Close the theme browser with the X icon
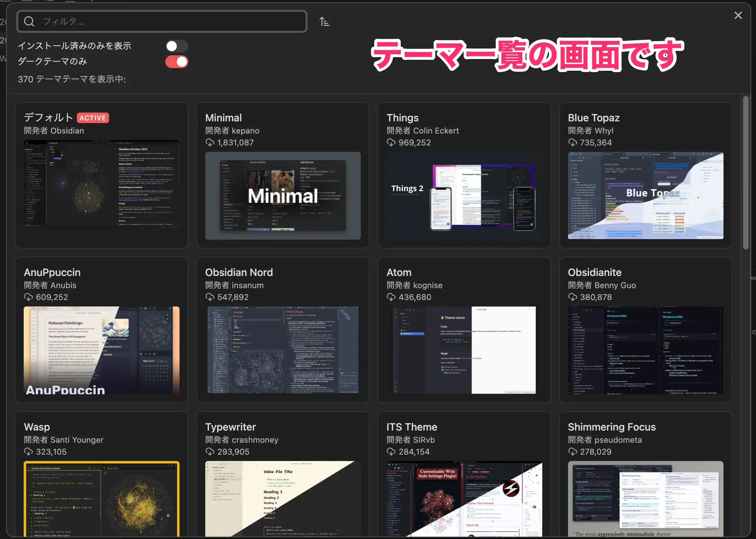Screen dimensions: 756x539 738,15
